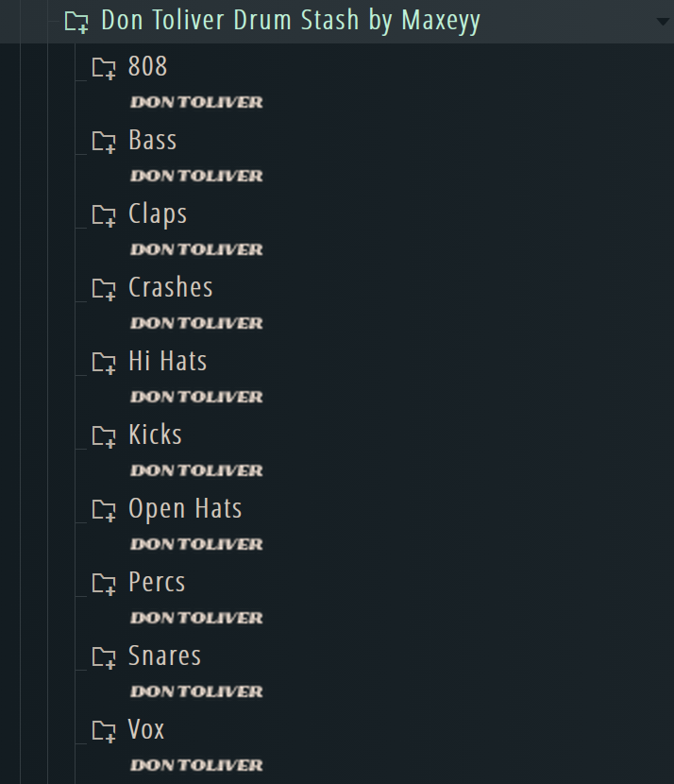
Task: Click the Percs folder icon
Action: coord(104,584)
